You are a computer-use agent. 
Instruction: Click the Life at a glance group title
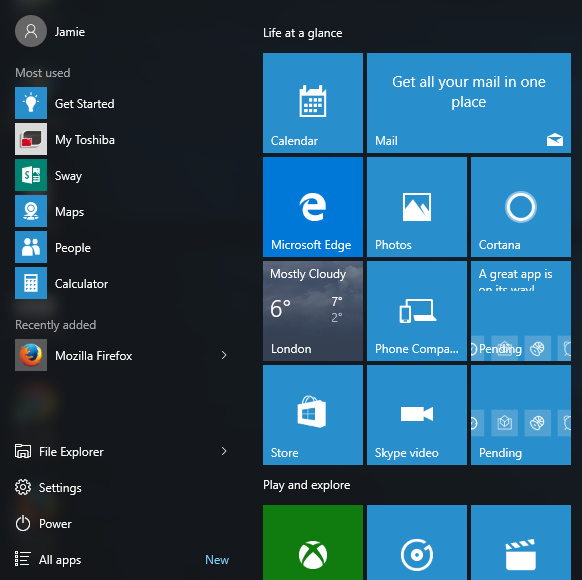[x=303, y=33]
